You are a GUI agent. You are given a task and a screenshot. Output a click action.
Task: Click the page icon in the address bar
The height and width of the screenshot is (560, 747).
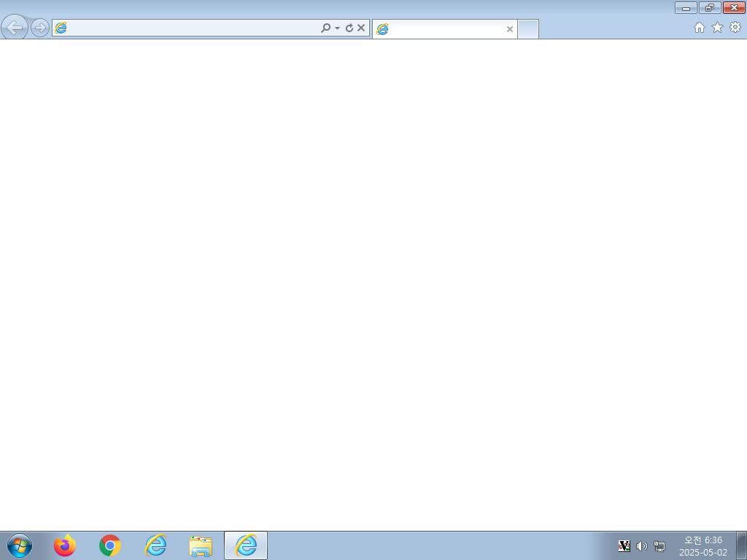click(x=61, y=28)
